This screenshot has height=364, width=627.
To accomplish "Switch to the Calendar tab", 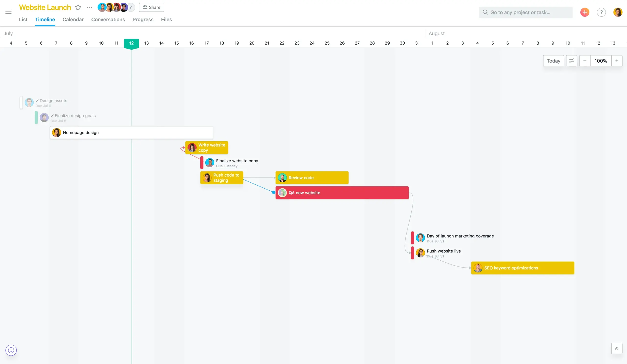I will tap(73, 20).
